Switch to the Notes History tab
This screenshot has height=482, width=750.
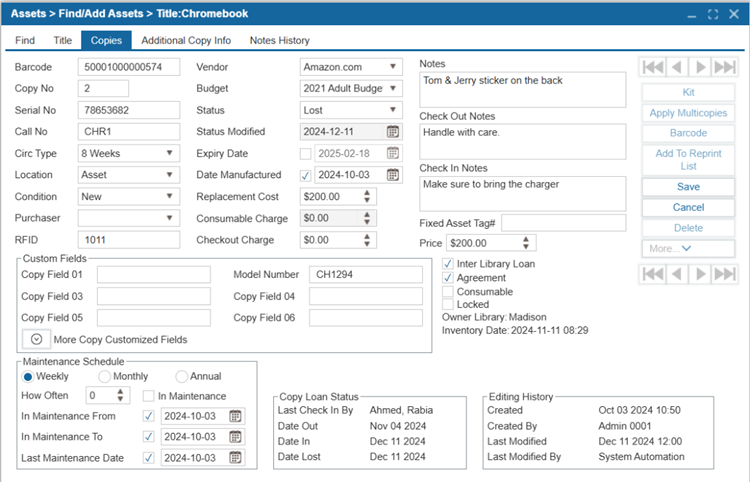coord(279,41)
